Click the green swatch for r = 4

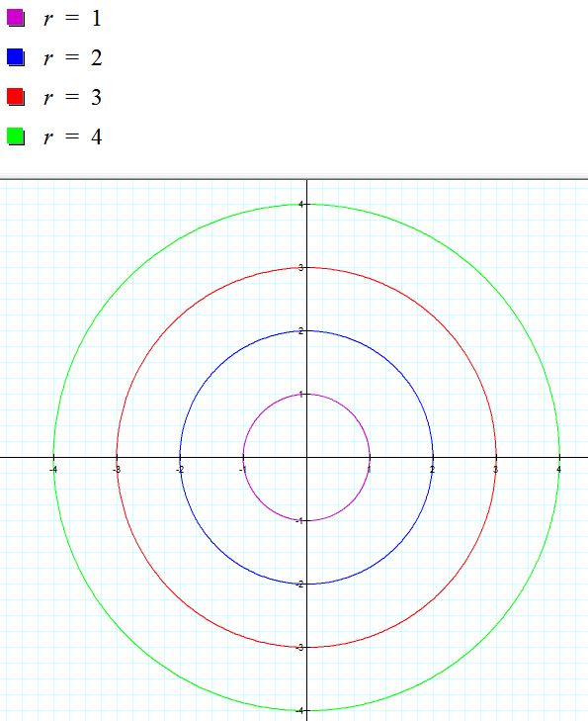16,136
